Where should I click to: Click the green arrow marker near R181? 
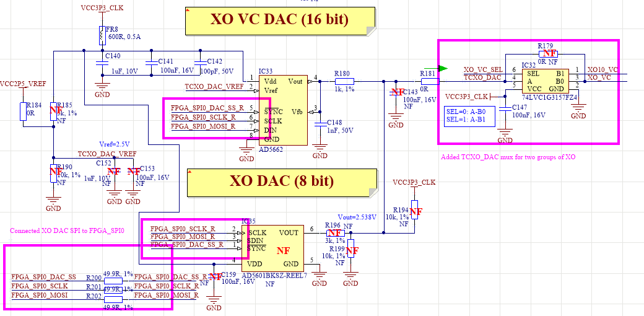pyautogui.click(x=442, y=68)
